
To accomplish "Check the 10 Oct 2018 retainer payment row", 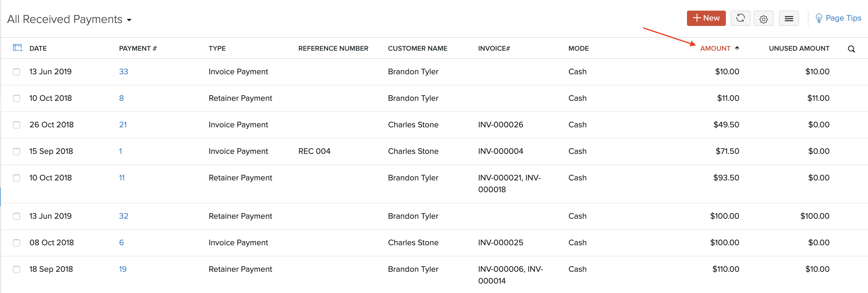I will (17, 98).
